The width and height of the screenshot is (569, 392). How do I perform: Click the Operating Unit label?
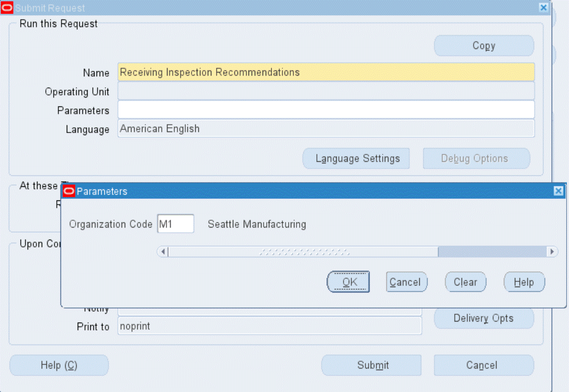(77, 92)
